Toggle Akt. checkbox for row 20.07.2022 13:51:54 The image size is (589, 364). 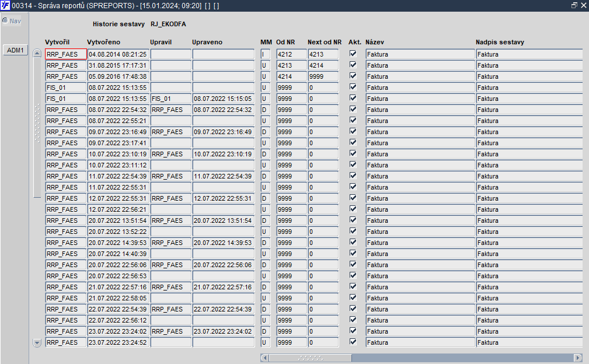pyautogui.click(x=353, y=220)
